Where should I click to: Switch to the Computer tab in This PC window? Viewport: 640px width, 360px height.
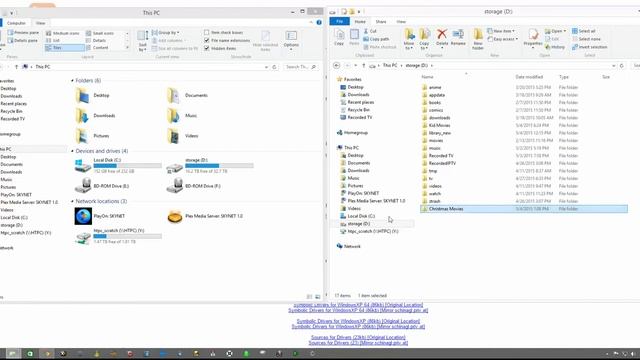tap(16, 23)
